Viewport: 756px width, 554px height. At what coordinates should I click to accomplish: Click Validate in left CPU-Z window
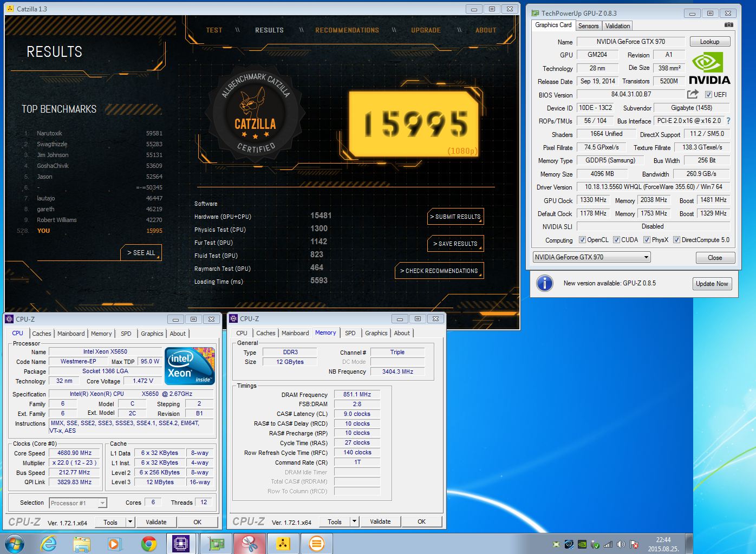click(156, 522)
